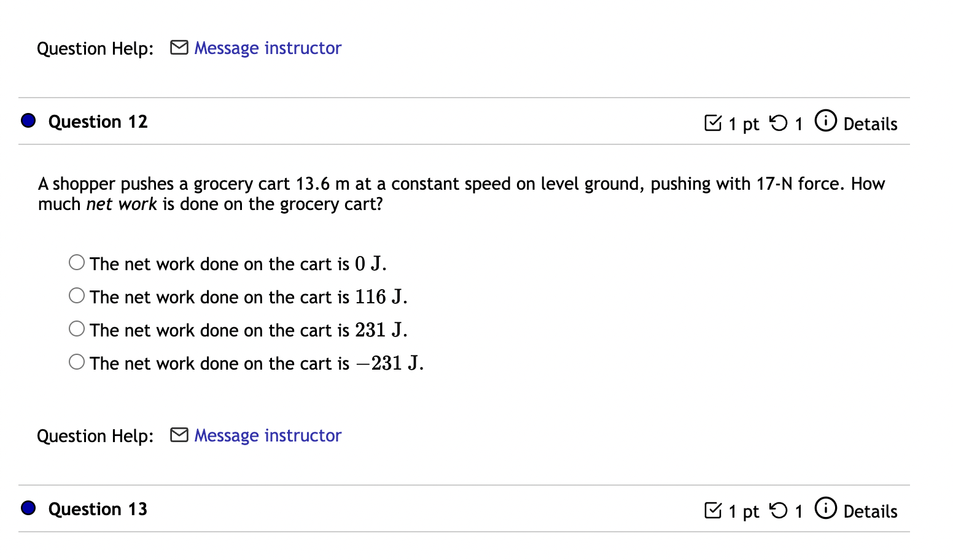The height and width of the screenshot is (560, 953).
Task: Select the 0 J answer option
Action: coord(77,263)
